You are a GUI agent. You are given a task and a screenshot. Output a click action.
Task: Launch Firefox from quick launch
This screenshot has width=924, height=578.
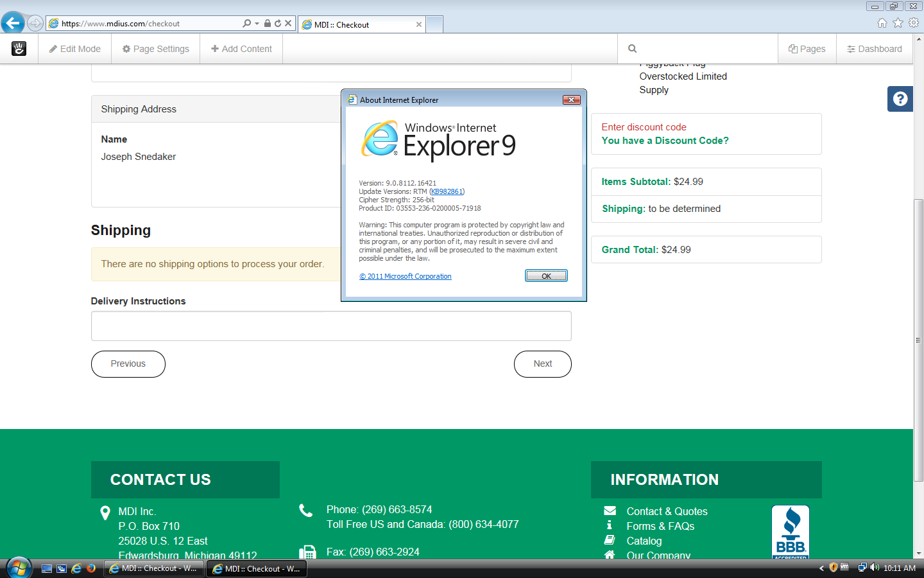tap(91, 568)
